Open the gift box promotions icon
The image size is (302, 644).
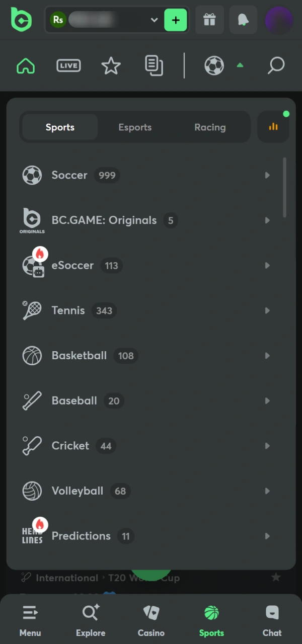pos(209,20)
